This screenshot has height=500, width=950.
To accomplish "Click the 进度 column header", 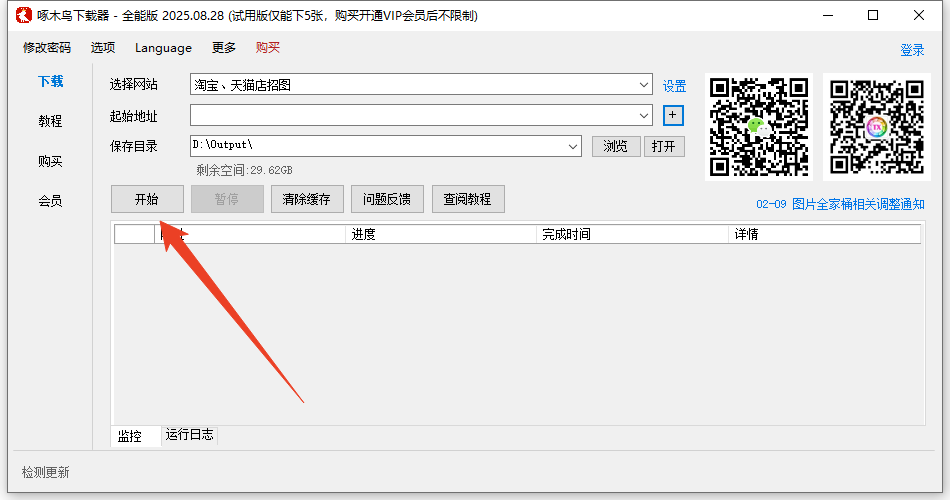I will click(440, 234).
